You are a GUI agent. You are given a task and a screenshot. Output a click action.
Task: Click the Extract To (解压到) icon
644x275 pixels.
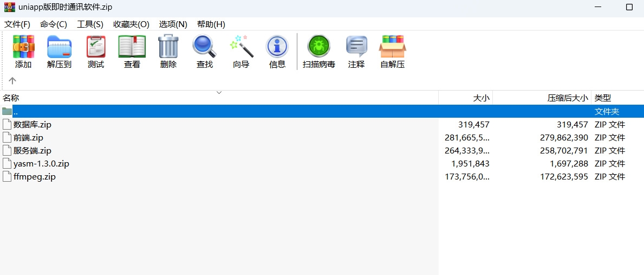tap(59, 52)
